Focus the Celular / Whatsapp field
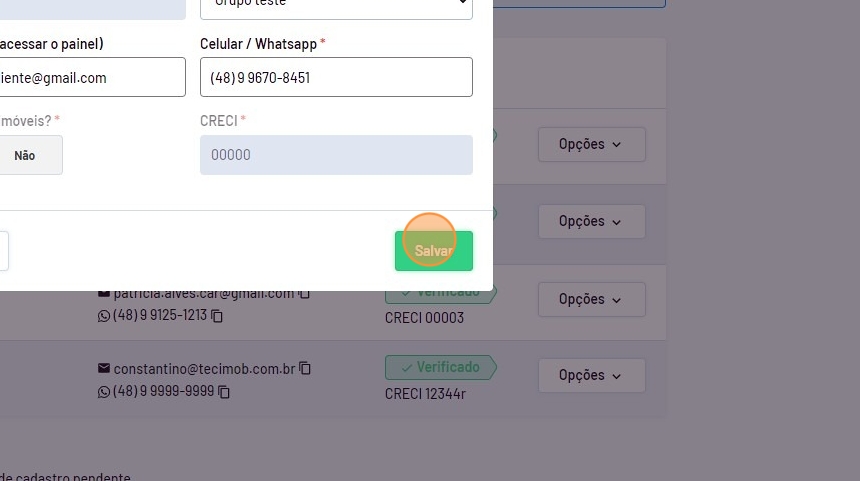860x481 pixels. (336, 77)
